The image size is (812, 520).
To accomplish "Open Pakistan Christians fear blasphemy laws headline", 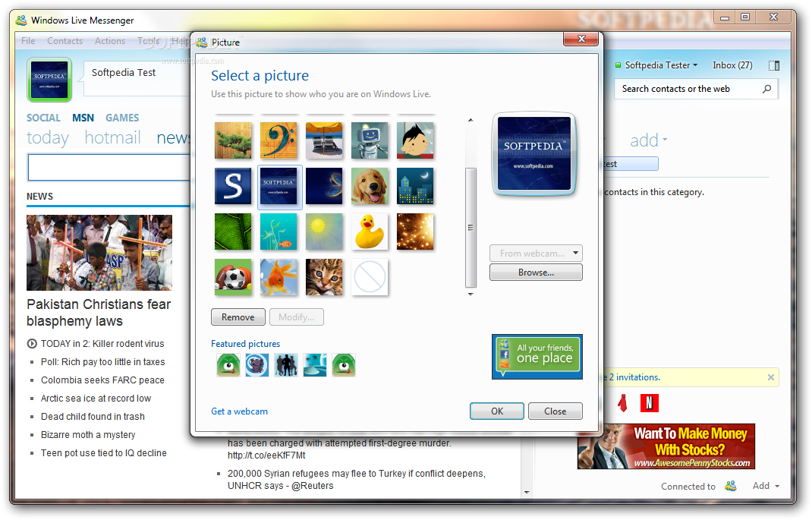I will (x=99, y=312).
